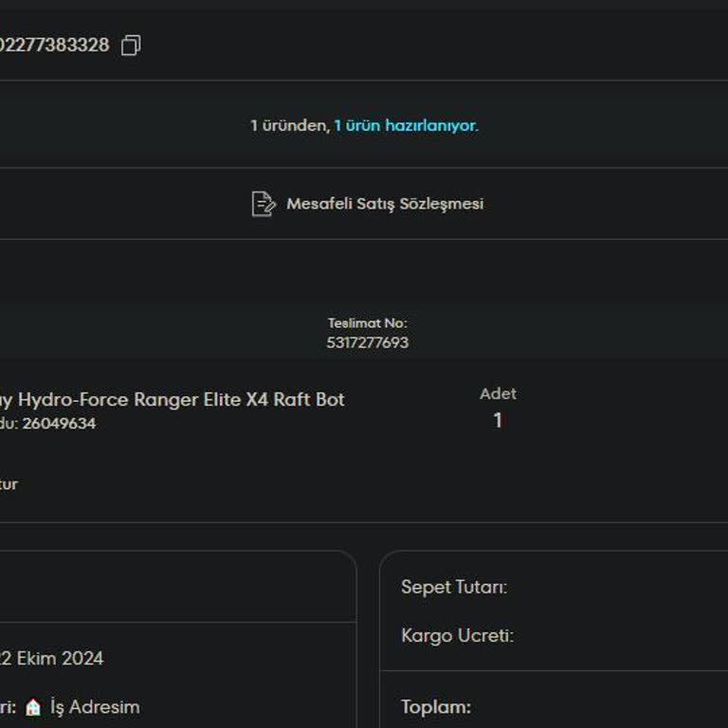
Task: Copy the order number using copy icon
Action: (x=131, y=45)
